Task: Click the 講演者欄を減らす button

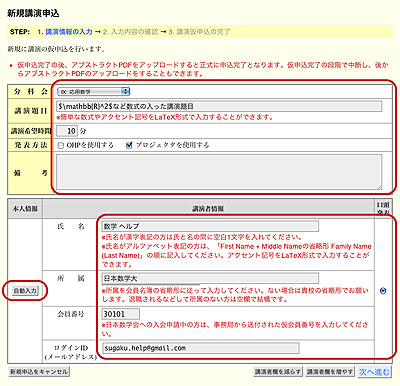Action: pos(278,372)
